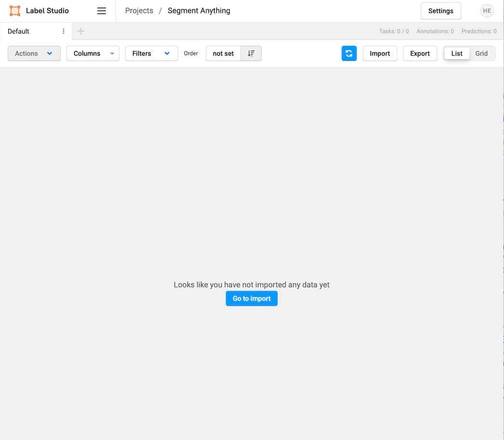The height and width of the screenshot is (440, 504).
Task: Click the Order label
Action: (x=191, y=53)
